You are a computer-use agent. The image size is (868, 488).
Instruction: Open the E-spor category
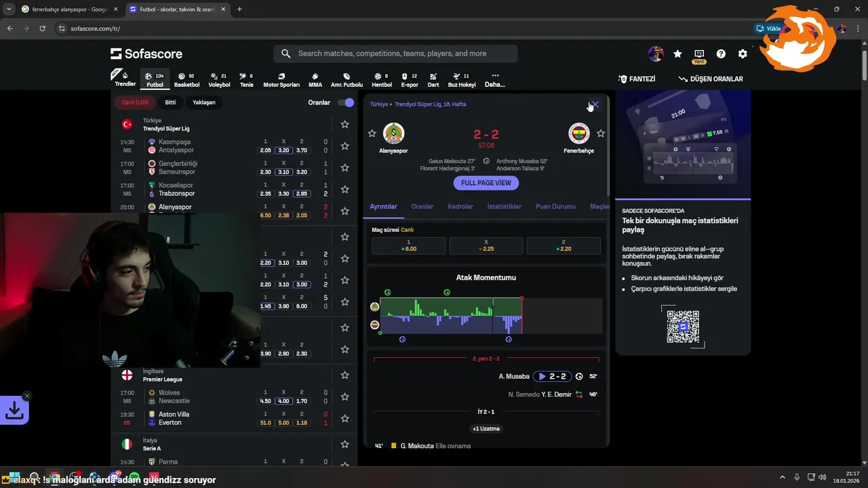coord(410,80)
